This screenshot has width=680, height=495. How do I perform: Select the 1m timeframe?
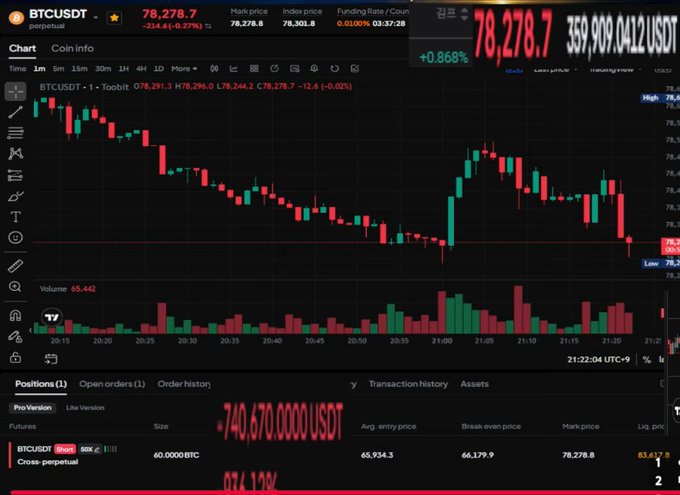[x=39, y=69]
